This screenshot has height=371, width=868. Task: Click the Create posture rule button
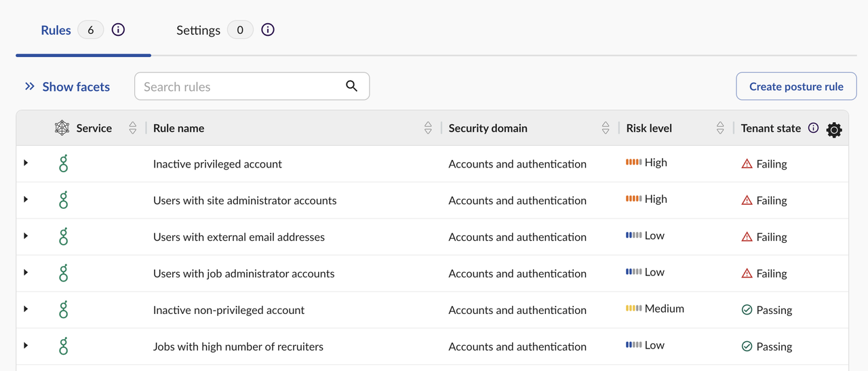(796, 87)
